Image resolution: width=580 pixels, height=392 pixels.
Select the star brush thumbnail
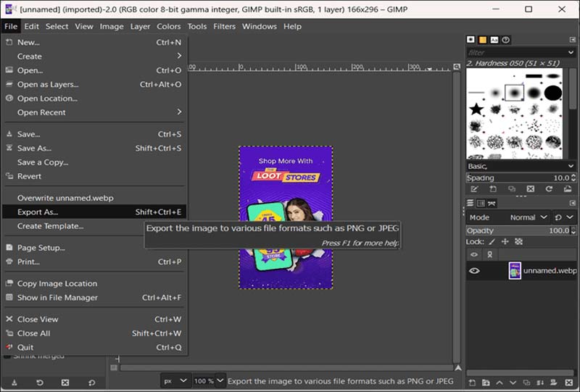coord(476,109)
